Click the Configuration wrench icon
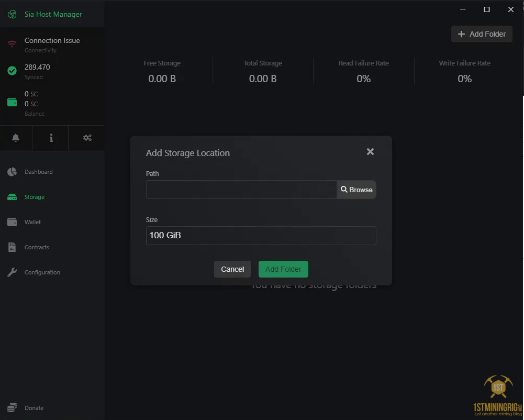This screenshot has width=524, height=420. (12, 272)
